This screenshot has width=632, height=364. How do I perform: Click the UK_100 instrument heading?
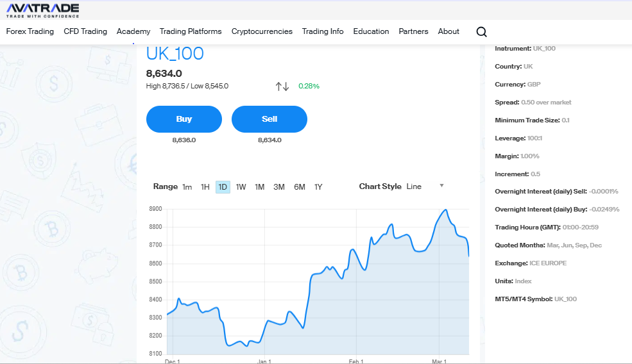tap(175, 54)
